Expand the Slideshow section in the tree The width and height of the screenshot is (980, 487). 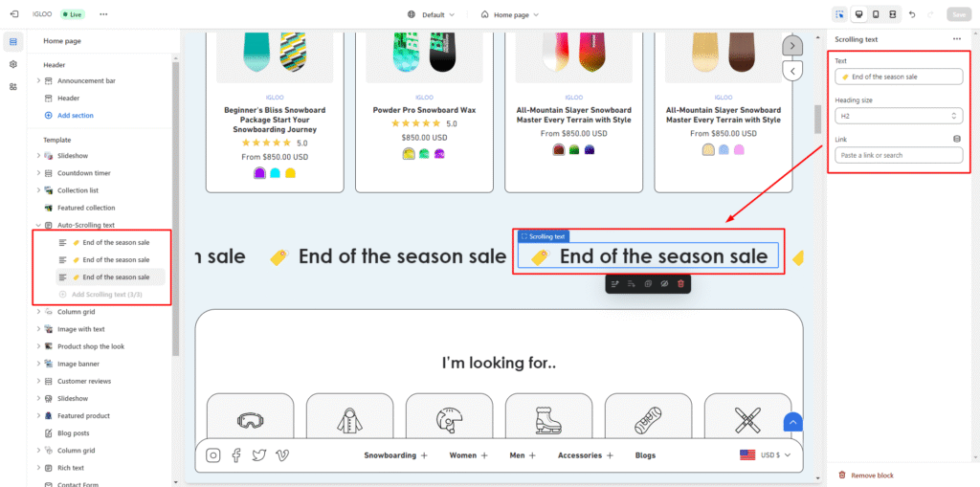pos(38,156)
